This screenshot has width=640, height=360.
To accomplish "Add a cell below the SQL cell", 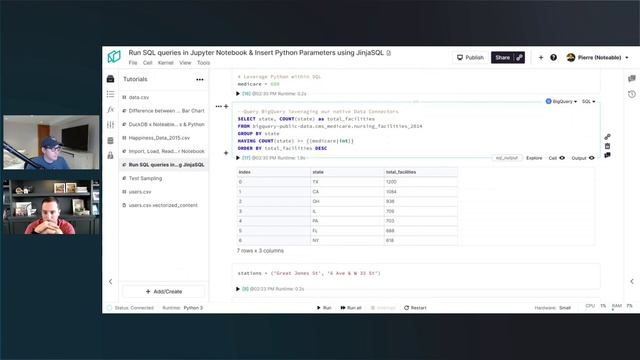I will point(226,153).
